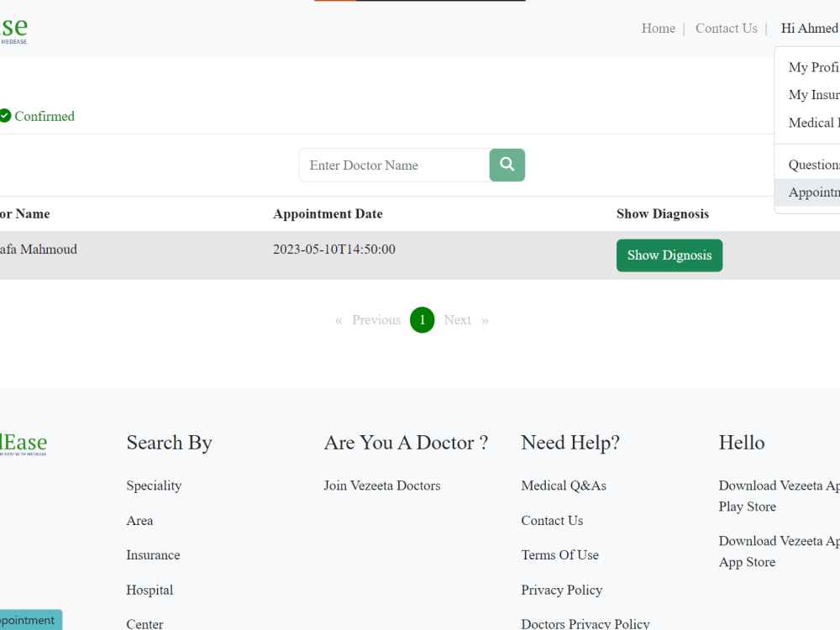The height and width of the screenshot is (630, 840).
Task: Click the double left chevron pagination arrow
Action: pos(339,320)
